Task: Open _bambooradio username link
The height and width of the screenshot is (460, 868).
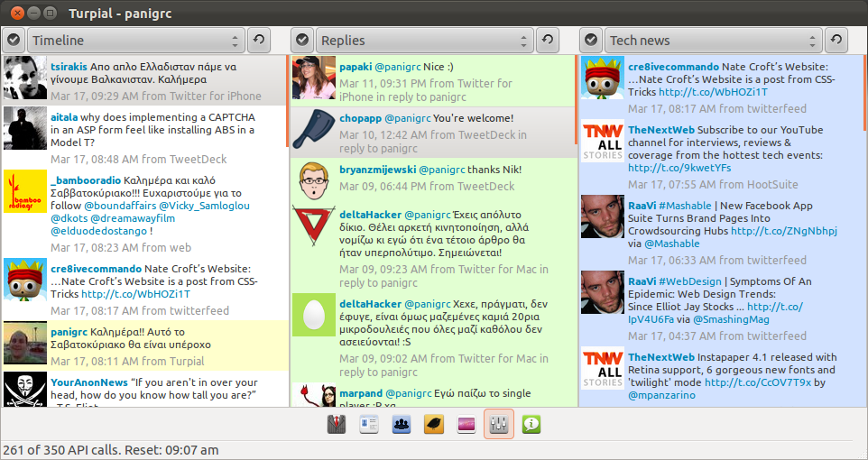Action: pyautogui.click(x=86, y=179)
